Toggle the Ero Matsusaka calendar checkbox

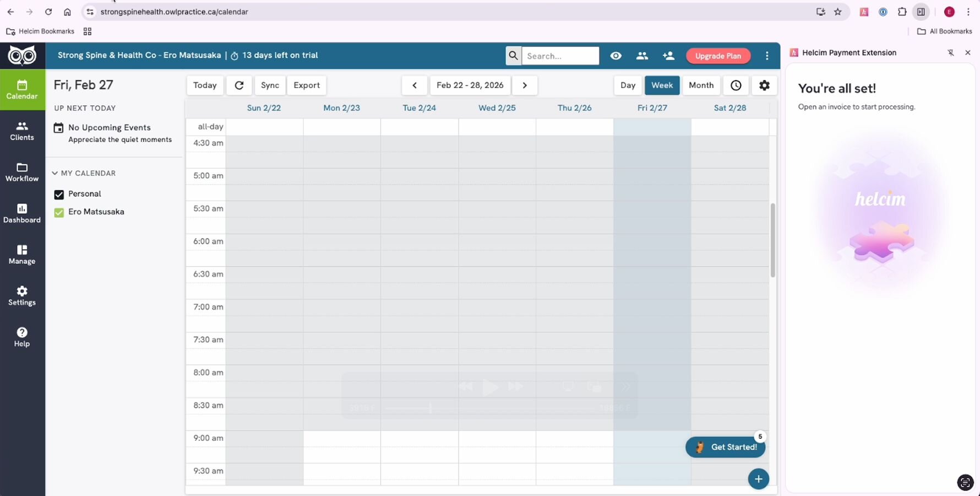(59, 212)
